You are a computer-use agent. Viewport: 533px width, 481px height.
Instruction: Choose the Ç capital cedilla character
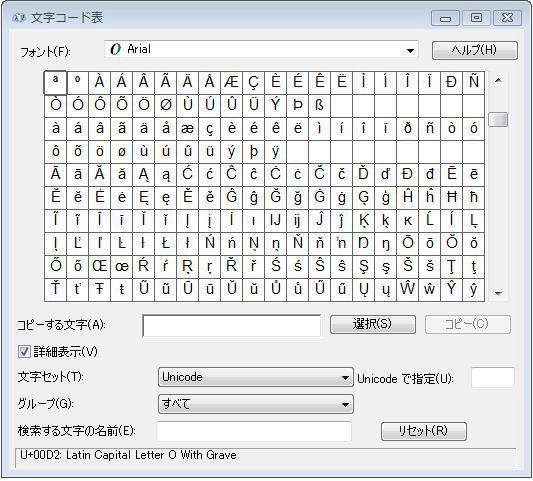tap(254, 82)
